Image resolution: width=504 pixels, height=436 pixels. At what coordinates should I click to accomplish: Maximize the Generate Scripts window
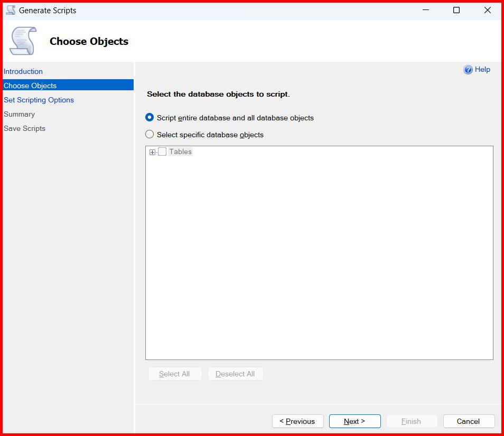point(456,10)
